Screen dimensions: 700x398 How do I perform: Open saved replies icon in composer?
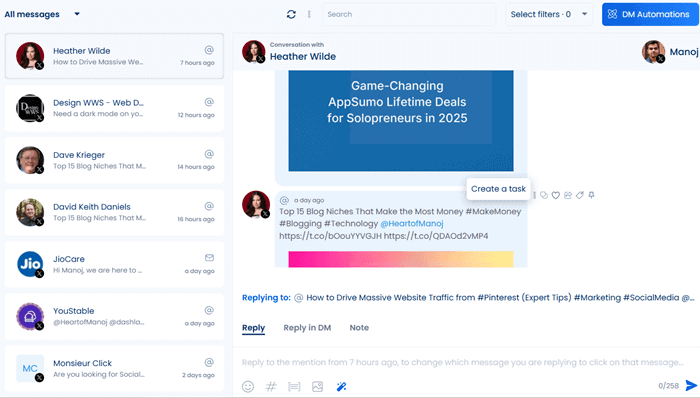pos(294,386)
